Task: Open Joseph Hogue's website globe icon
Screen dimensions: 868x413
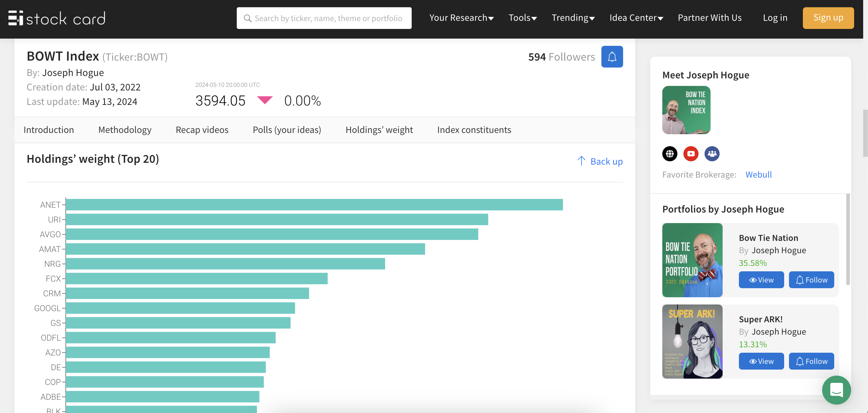Action: coord(670,154)
